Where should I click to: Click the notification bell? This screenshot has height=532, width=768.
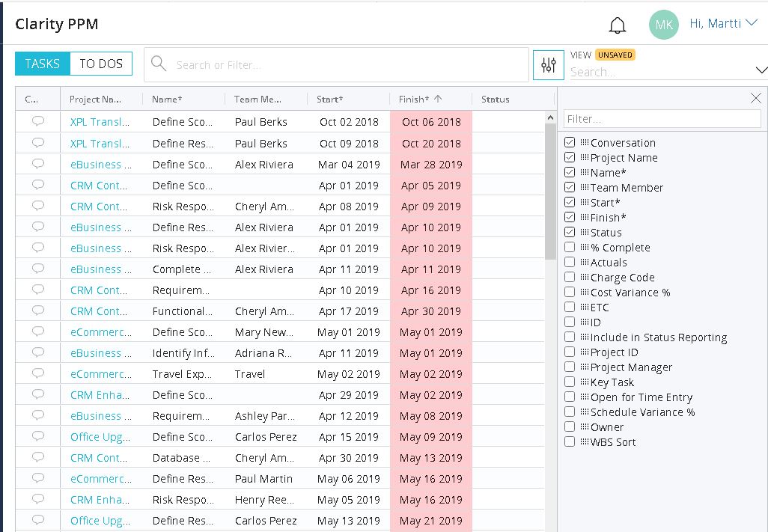click(x=617, y=23)
